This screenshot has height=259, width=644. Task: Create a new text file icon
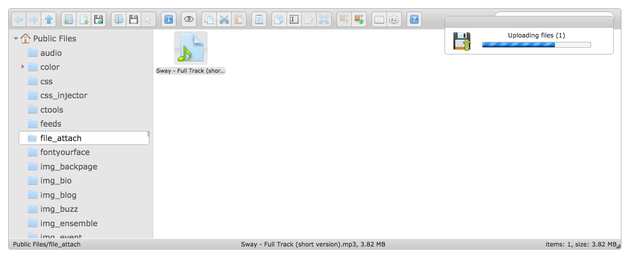[x=84, y=19]
